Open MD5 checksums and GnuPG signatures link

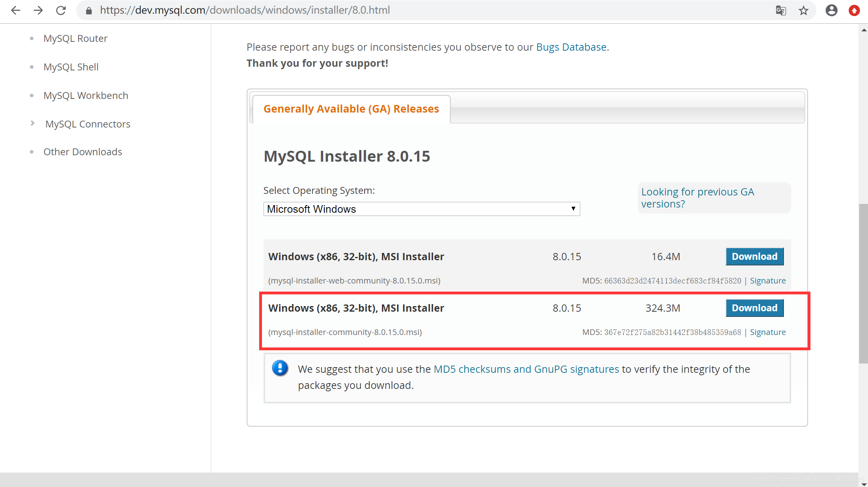[x=526, y=369]
